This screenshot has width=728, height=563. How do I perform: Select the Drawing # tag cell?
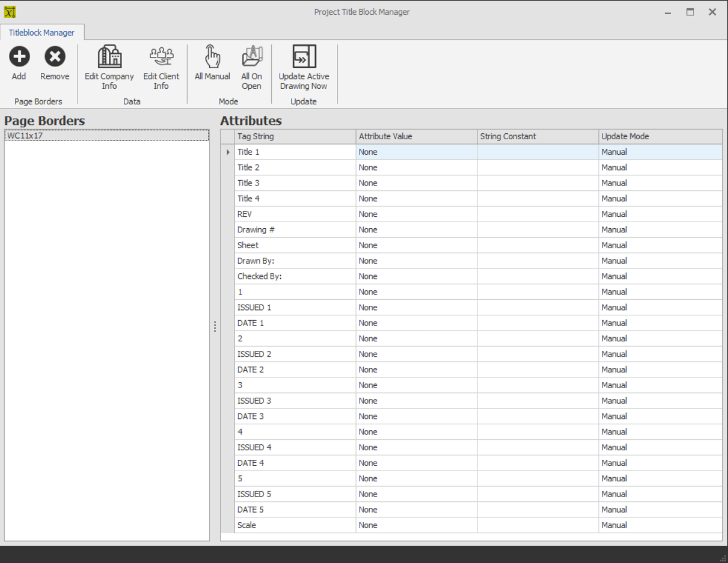click(x=295, y=230)
